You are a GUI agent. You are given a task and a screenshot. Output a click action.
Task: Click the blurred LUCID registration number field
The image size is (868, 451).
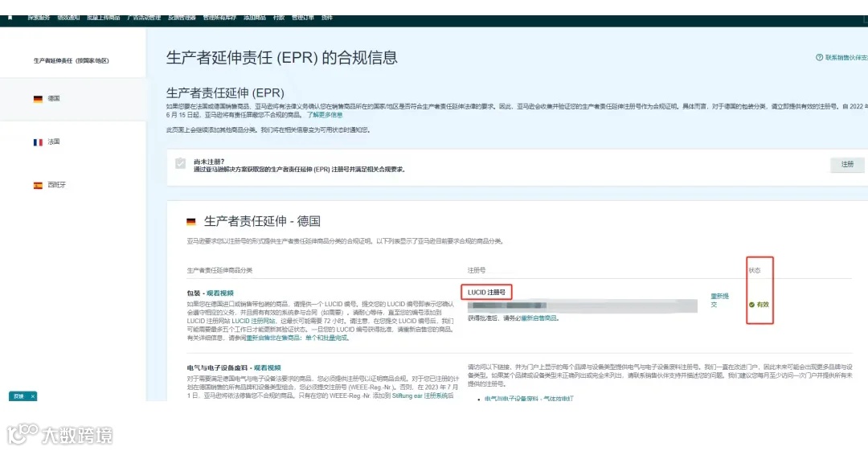point(582,305)
